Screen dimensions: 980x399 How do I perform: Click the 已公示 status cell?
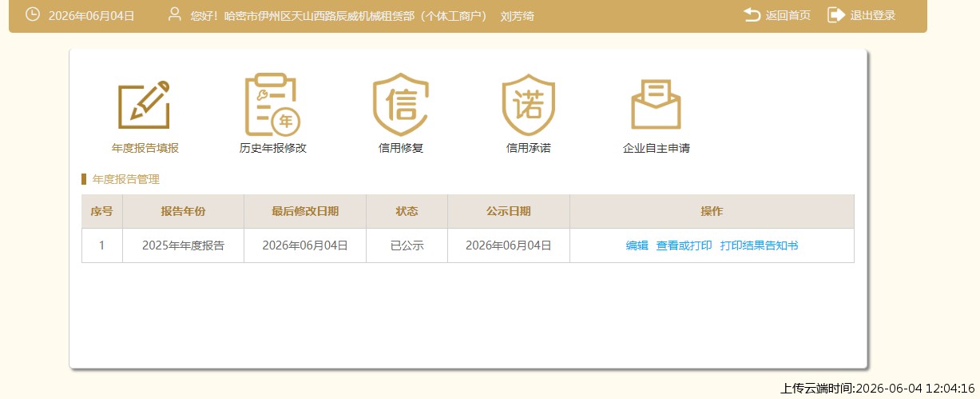point(407,245)
